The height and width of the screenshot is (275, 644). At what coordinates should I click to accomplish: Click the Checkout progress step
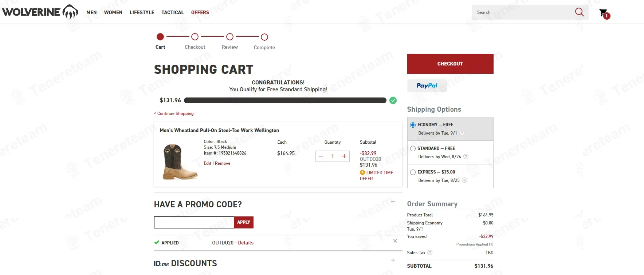pyautogui.click(x=195, y=41)
